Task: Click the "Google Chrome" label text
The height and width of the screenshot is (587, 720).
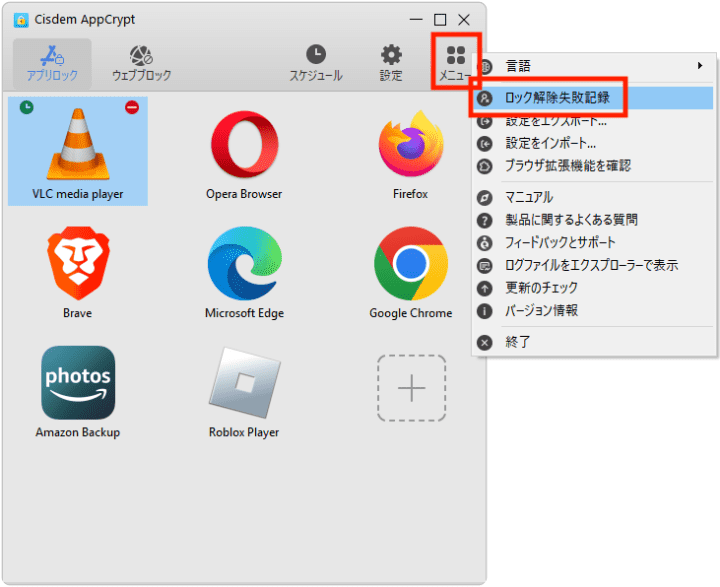Action: [411, 313]
